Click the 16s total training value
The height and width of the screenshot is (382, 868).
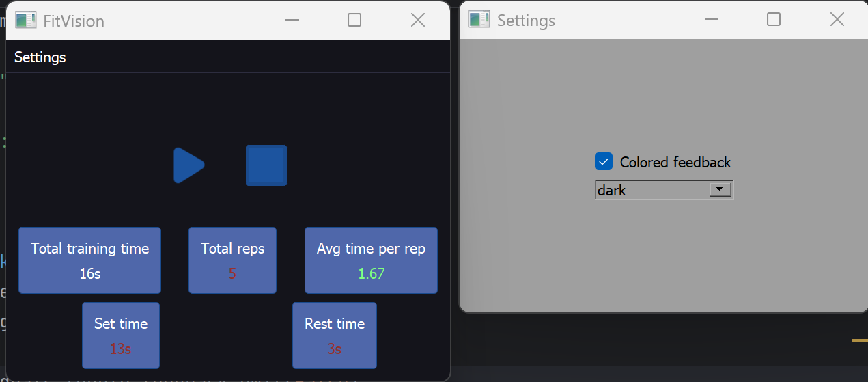pyautogui.click(x=90, y=274)
